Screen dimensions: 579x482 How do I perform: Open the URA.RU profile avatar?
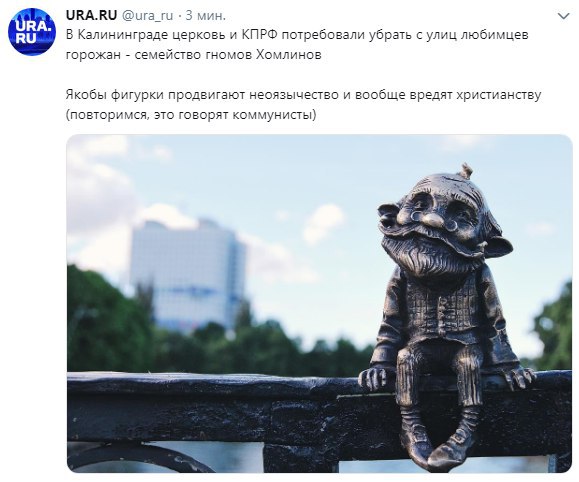32,32
